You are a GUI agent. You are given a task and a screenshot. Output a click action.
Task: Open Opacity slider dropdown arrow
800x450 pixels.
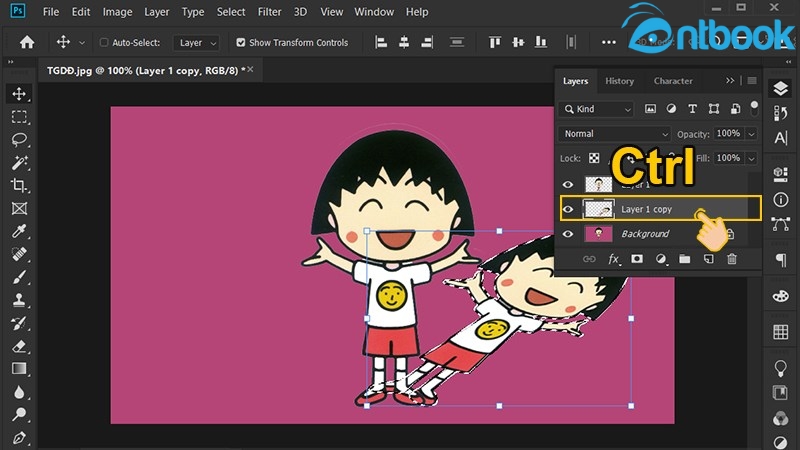click(x=752, y=134)
